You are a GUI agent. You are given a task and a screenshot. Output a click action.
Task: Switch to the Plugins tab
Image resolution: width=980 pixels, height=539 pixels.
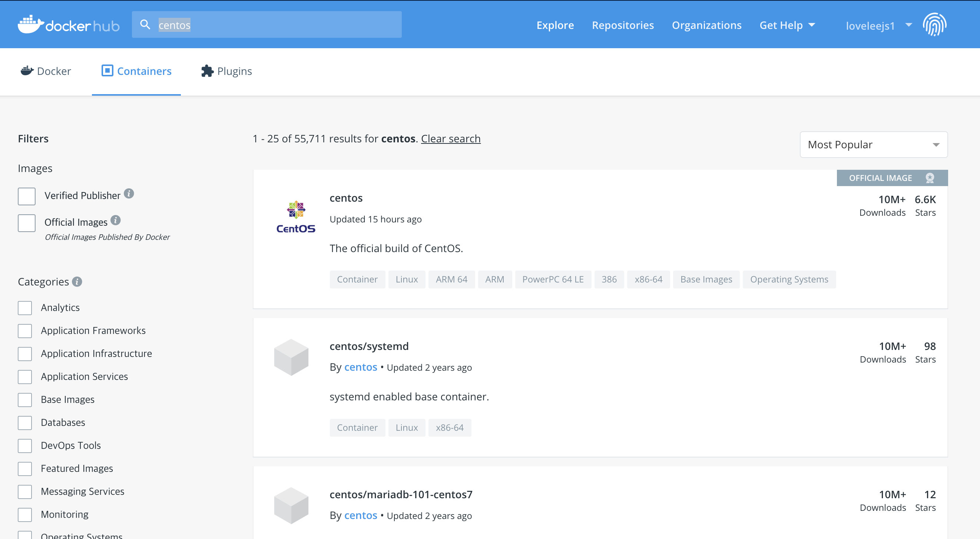coord(227,71)
